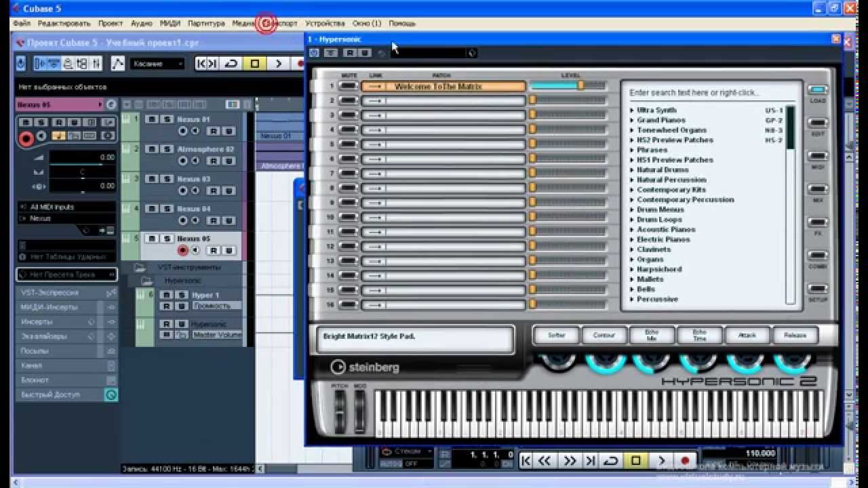Collapse the Hypersonic folder in the track list
868x488 pixels.
[x=146, y=281]
